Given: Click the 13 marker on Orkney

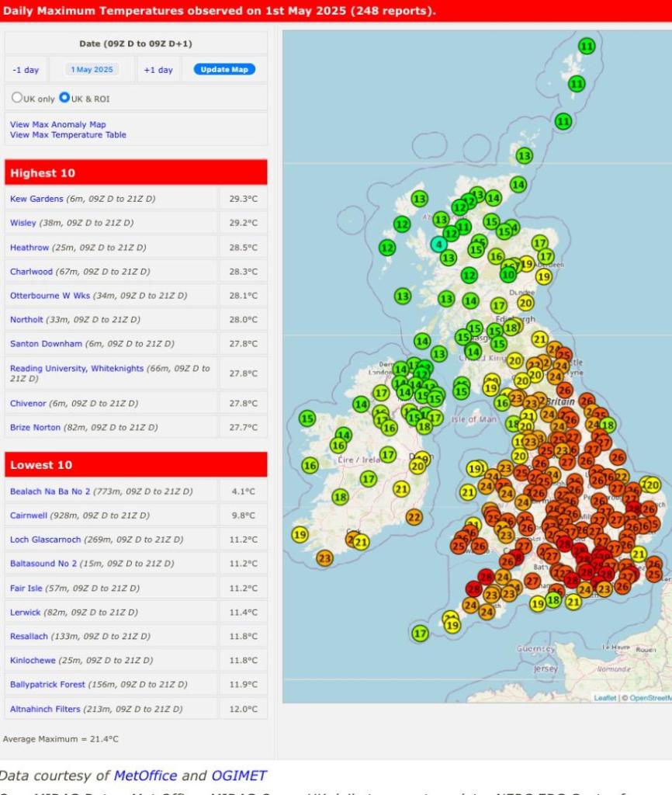Looking at the screenshot, I should tap(525, 156).
